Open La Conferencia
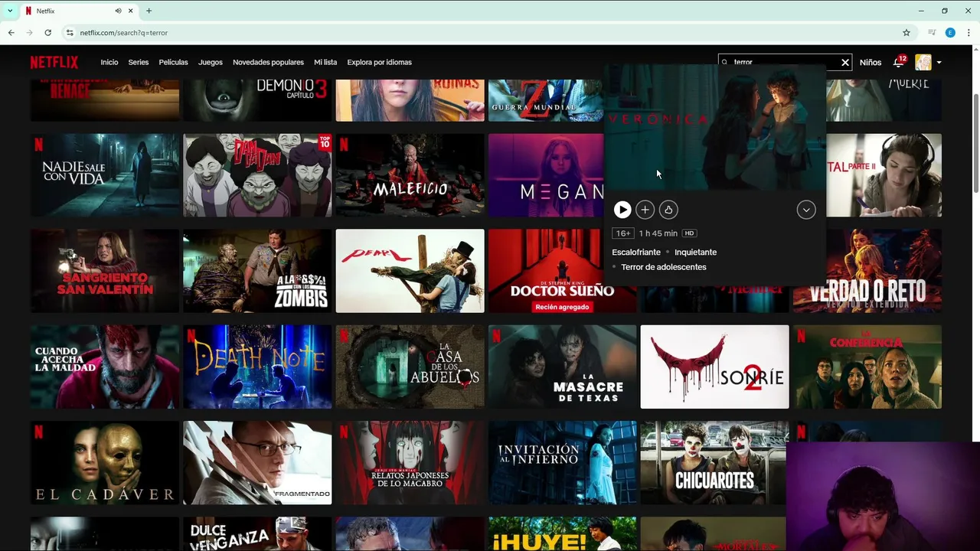The width and height of the screenshot is (980, 551). [867, 367]
